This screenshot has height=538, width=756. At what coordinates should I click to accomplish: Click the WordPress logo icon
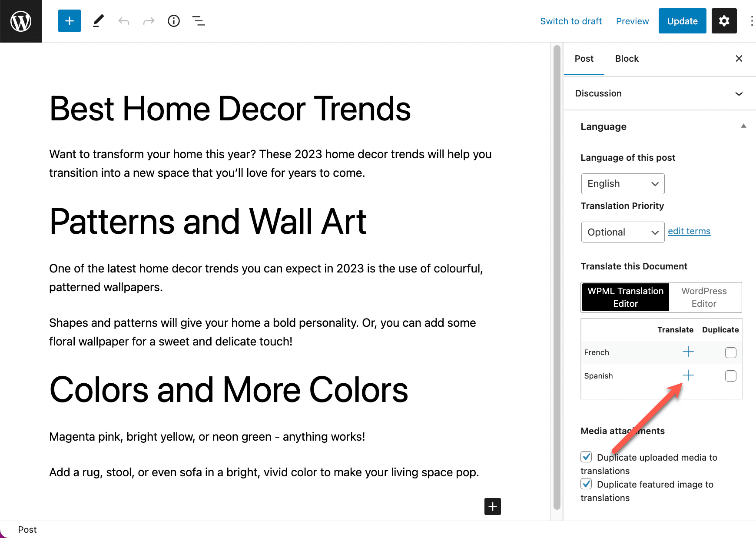click(x=21, y=21)
